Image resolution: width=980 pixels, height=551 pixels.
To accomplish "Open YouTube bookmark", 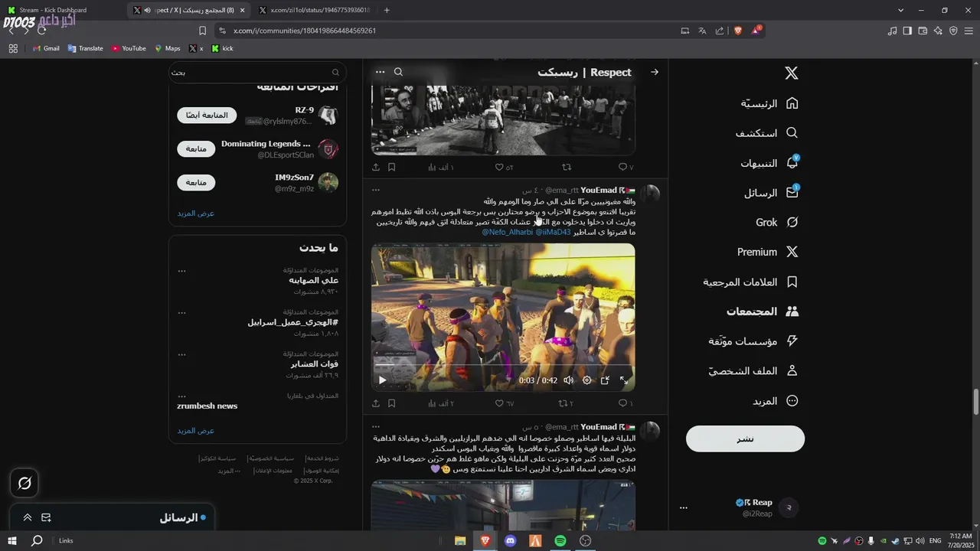I will 129,48.
